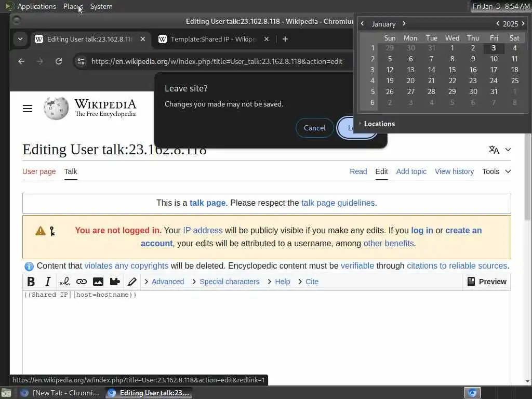The image size is (532, 399).
Task: Insert image file icon in toolbar
Action: coord(98,282)
